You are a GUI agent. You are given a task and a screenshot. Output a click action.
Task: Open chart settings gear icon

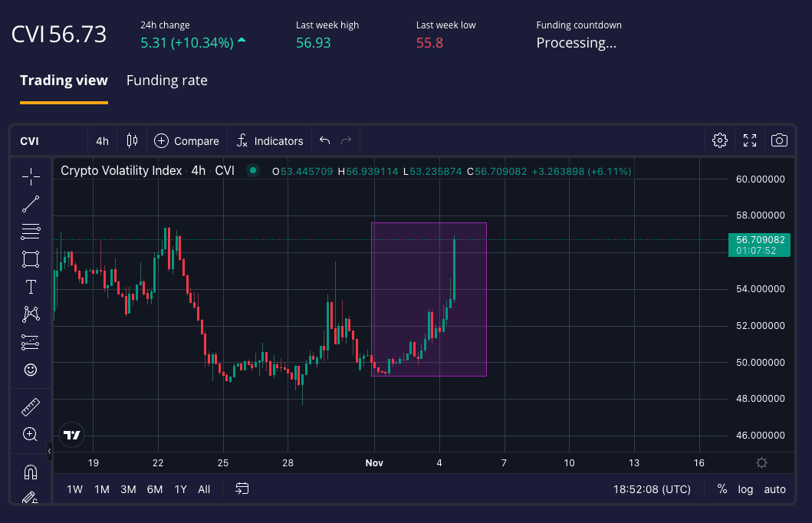tap(719, 140)
